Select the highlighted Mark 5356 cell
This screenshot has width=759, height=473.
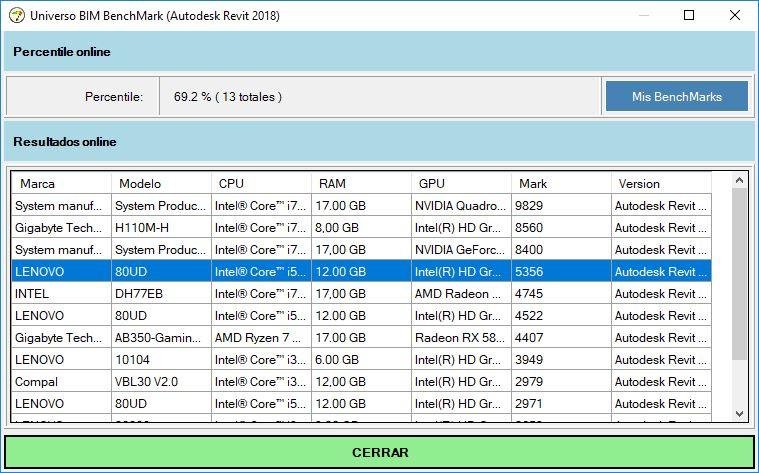(x=562, y=271)
